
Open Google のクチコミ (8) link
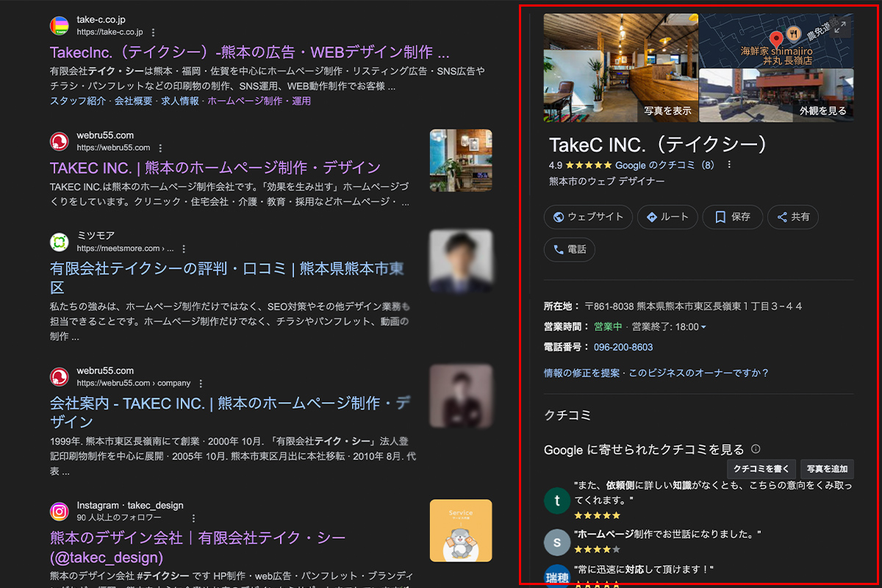click(x=664, y=165)
